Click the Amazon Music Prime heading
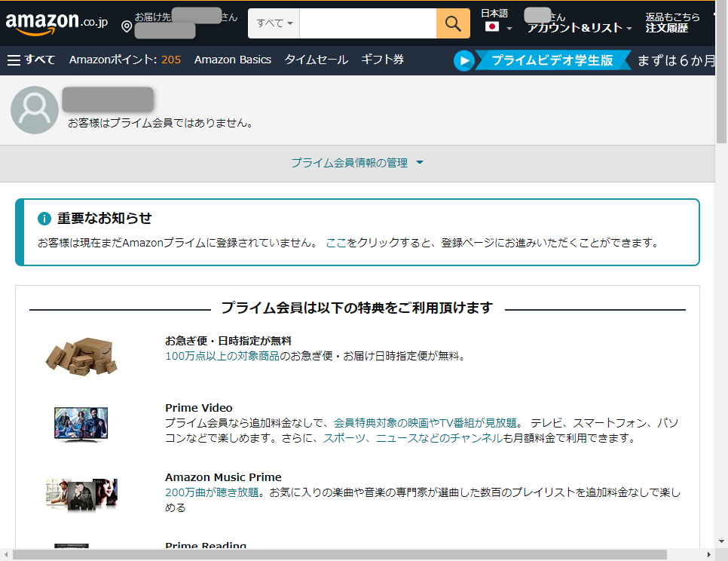This screenshot has height=561, width=728. point(223,477)
